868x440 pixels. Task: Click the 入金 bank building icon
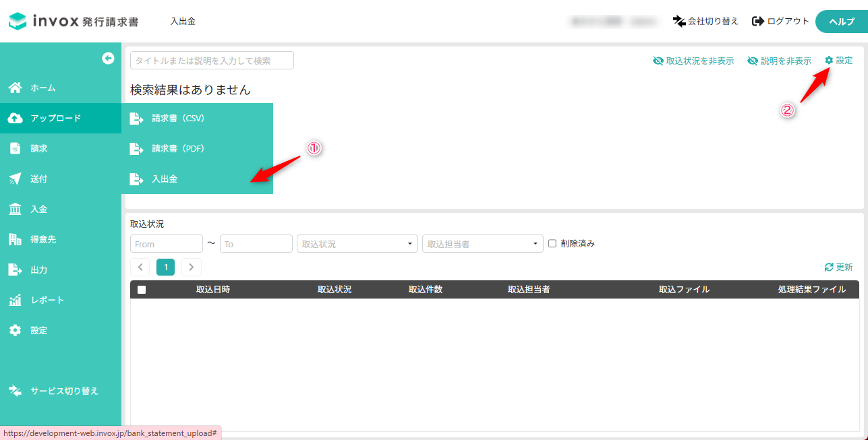coord(15,210)
